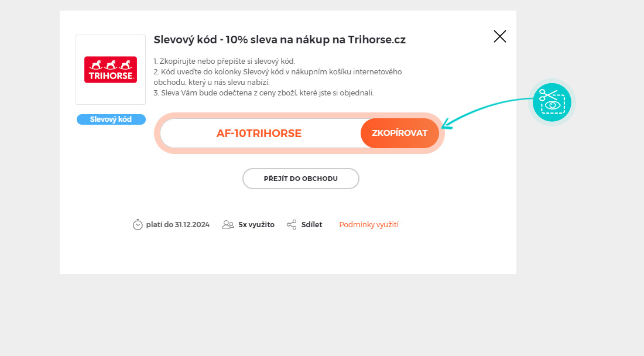Click instruction step 1 about Zkopírujte
The image size is (644, 356).
click(x=224, y=61)
